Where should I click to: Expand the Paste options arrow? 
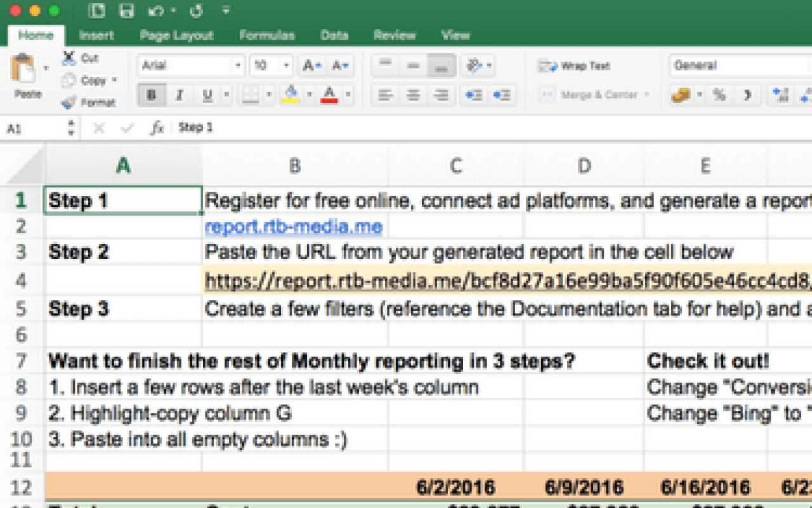pos(46,67)
